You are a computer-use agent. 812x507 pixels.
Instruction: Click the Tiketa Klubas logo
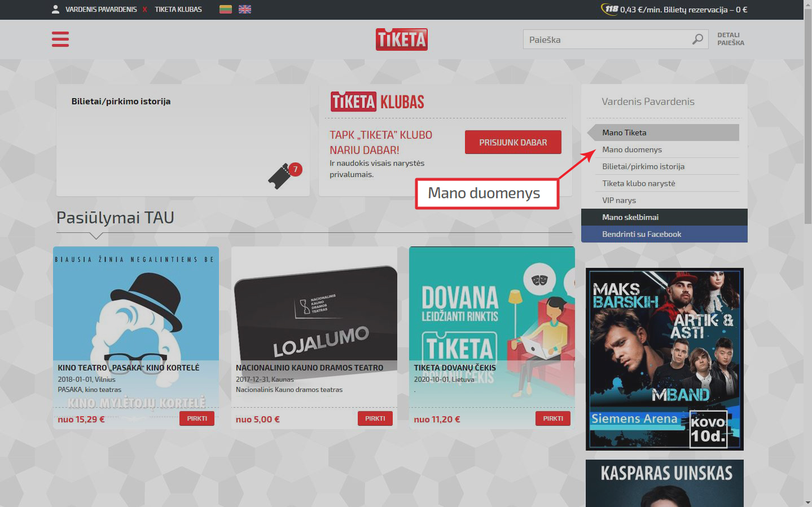point(377,102)
